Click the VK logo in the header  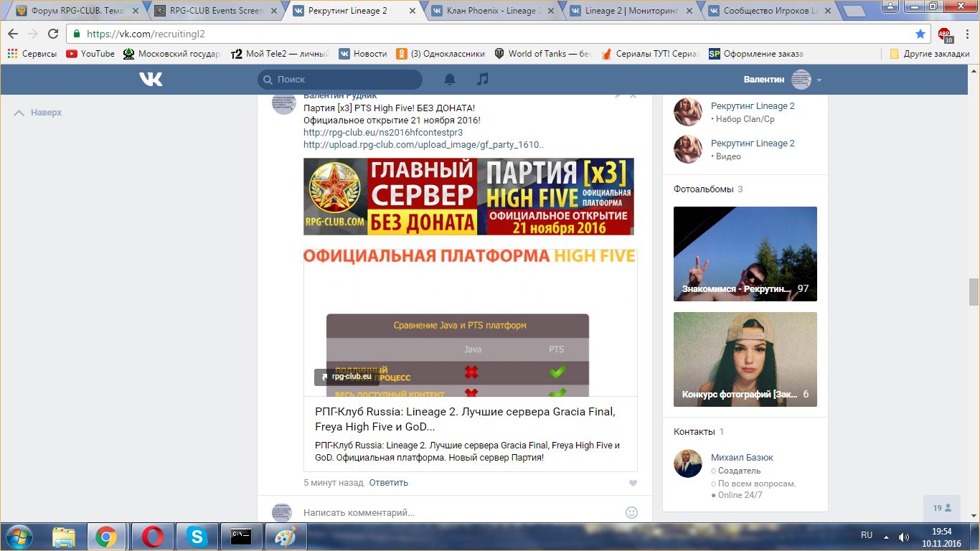(151, 79)
